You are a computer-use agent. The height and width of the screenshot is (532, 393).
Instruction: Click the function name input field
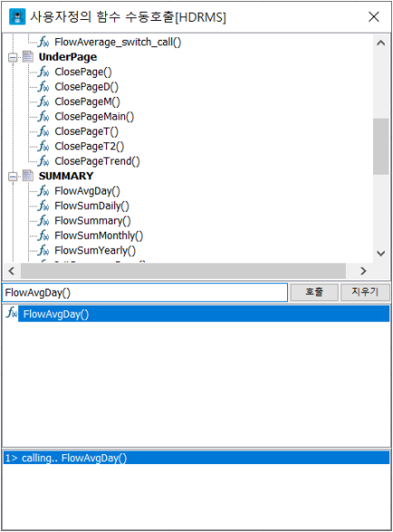pyautogui.click(x=145, y=292)
